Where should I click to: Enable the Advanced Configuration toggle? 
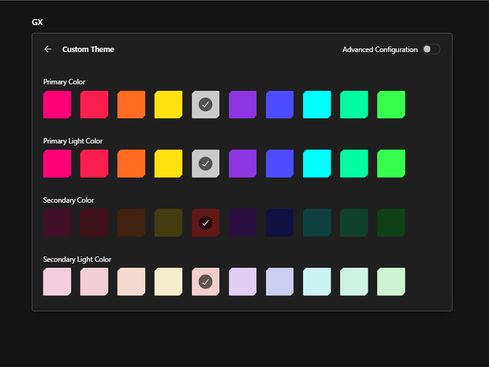431,49
